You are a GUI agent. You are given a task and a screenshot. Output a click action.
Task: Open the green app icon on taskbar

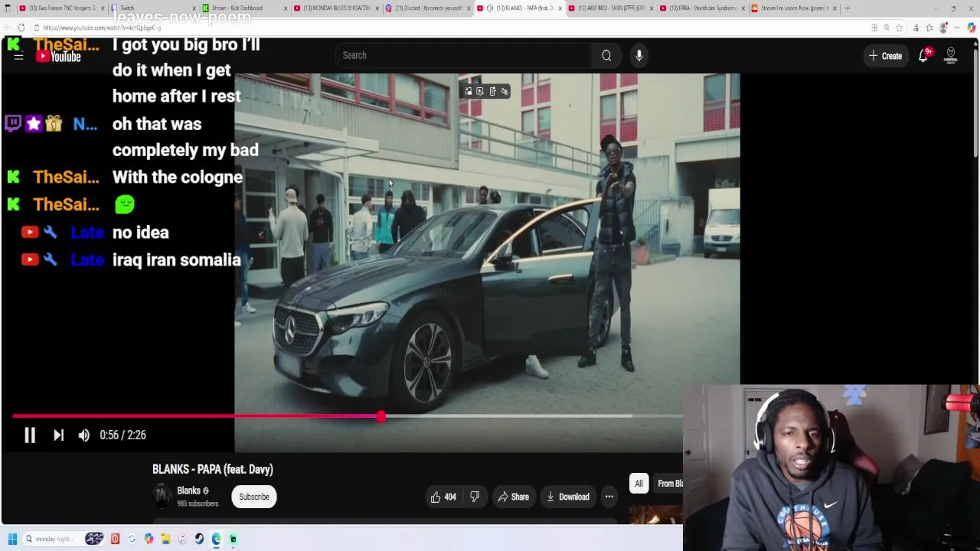[233, 539]
